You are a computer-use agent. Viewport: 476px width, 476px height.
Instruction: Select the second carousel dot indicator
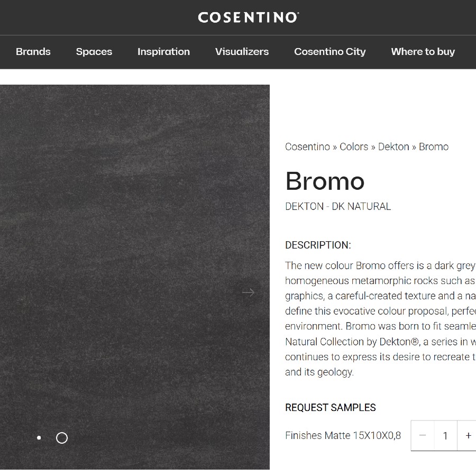61,438
